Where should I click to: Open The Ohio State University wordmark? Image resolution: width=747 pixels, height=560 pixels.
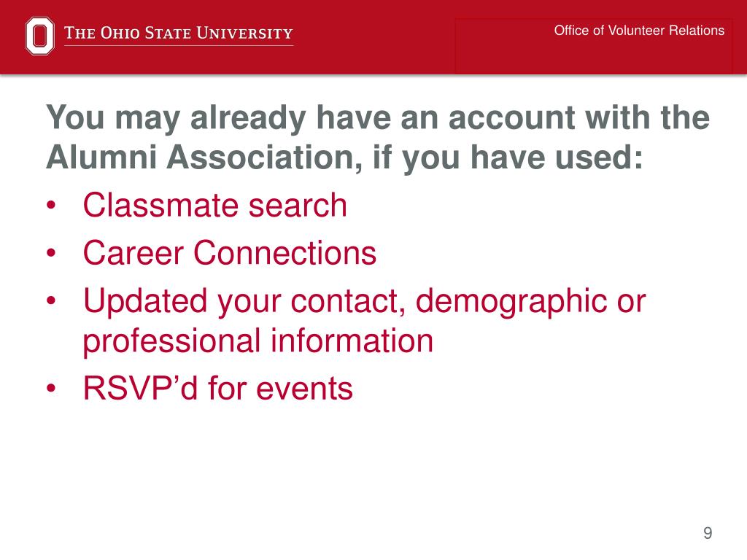click(178, 33)
